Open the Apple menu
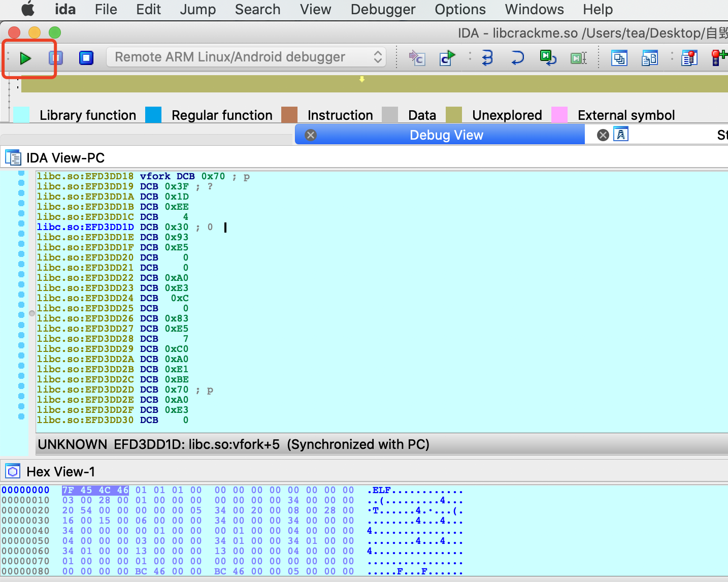The image size is (728, 582). [x=28, y=9]
